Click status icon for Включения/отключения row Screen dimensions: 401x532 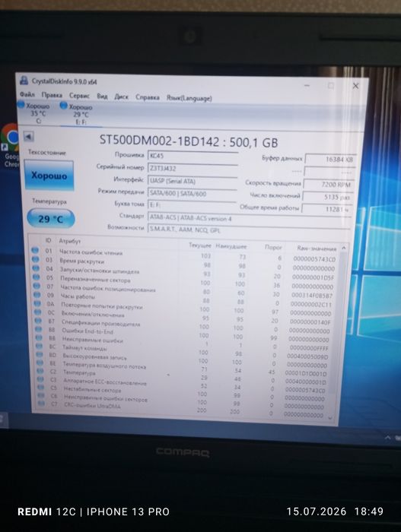click(x=38, y=312)
